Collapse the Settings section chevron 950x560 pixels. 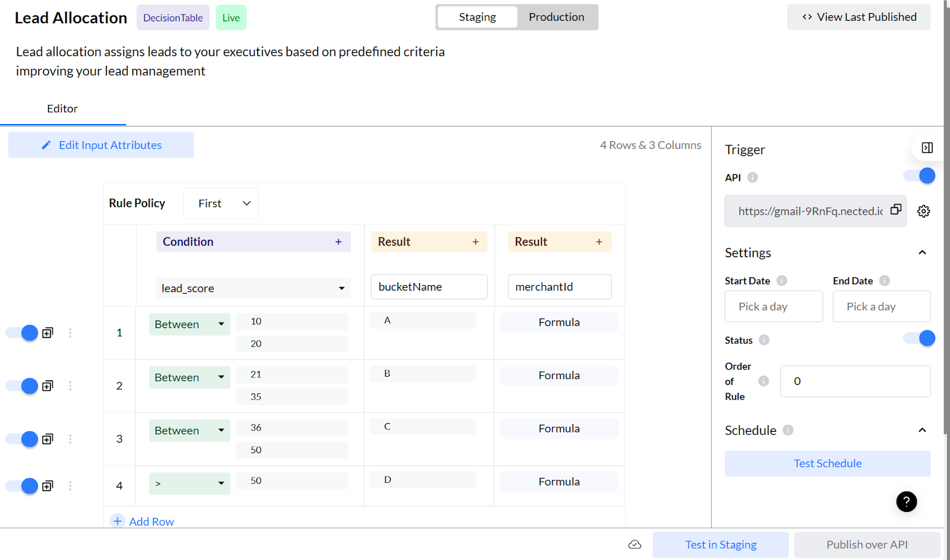[922, 253]
